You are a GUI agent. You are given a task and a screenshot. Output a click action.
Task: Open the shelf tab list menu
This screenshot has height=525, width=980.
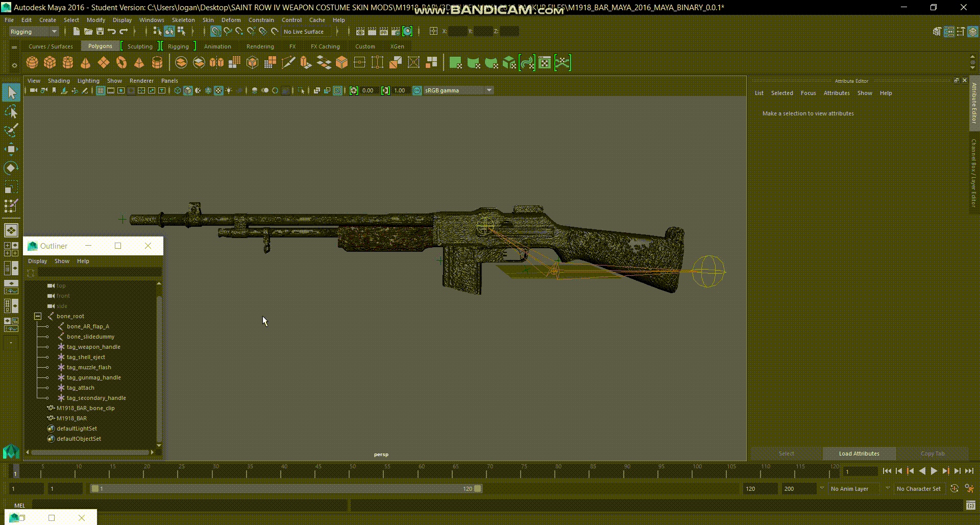click(x=14, y=46)
